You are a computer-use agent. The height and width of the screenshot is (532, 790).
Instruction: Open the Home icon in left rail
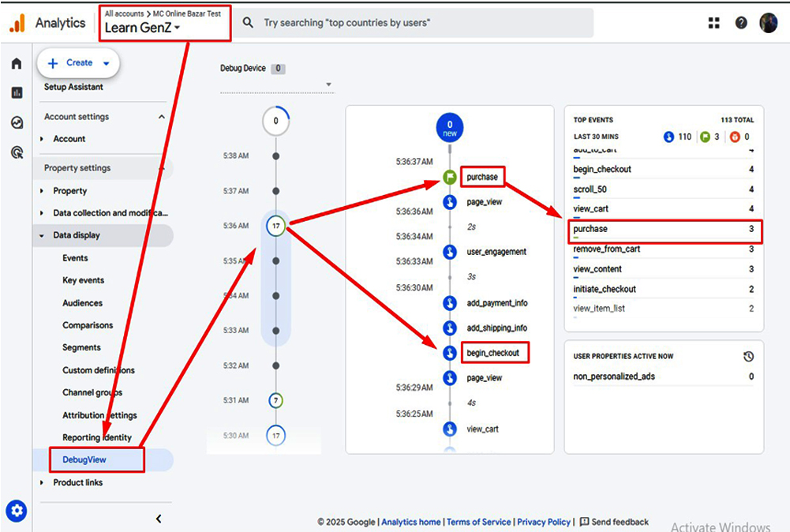point(17,63)
